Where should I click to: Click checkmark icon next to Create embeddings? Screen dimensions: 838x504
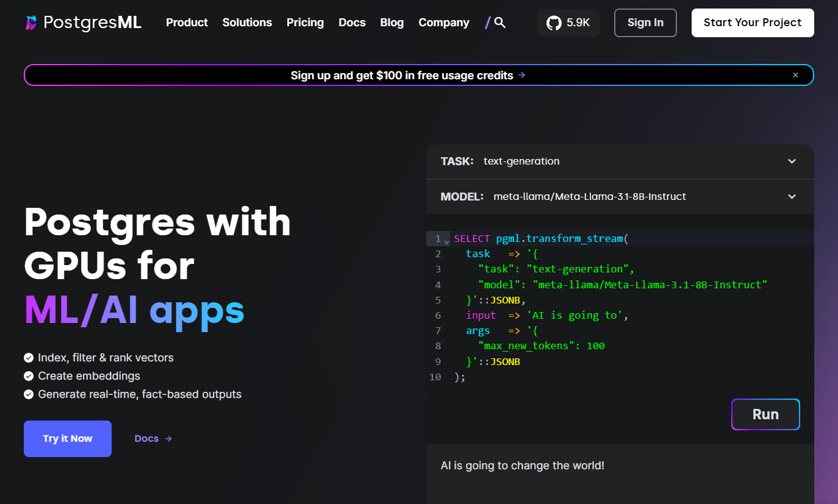point(29,376)
